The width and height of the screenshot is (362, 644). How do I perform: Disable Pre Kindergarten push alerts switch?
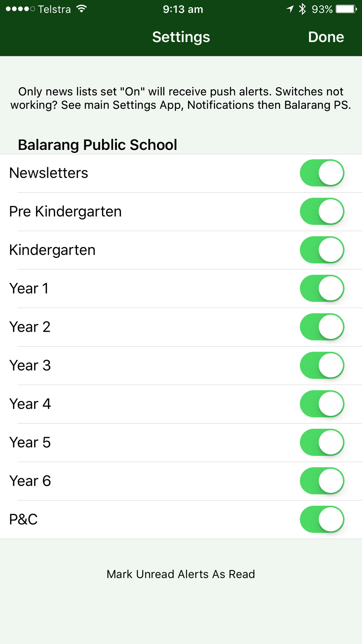coord(322,212)
